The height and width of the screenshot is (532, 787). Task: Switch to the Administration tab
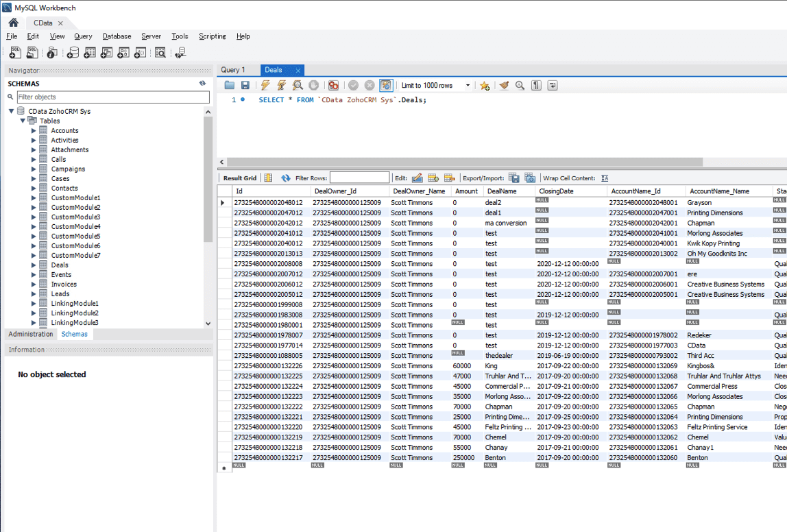[x=30, y=334]
